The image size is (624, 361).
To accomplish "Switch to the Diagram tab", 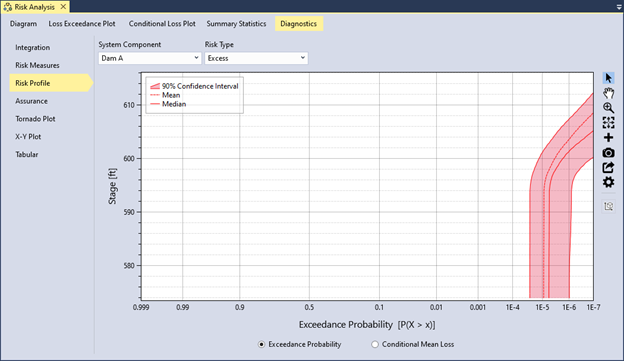I will [x=23, y=24].
